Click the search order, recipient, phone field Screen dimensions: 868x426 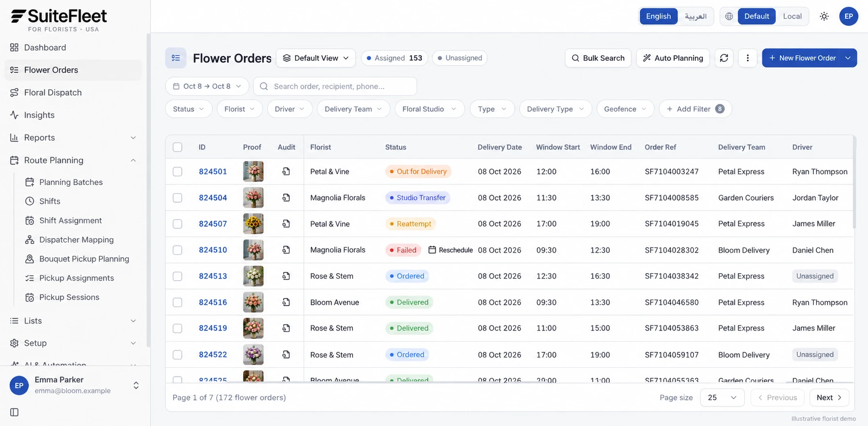pos(335,86)
